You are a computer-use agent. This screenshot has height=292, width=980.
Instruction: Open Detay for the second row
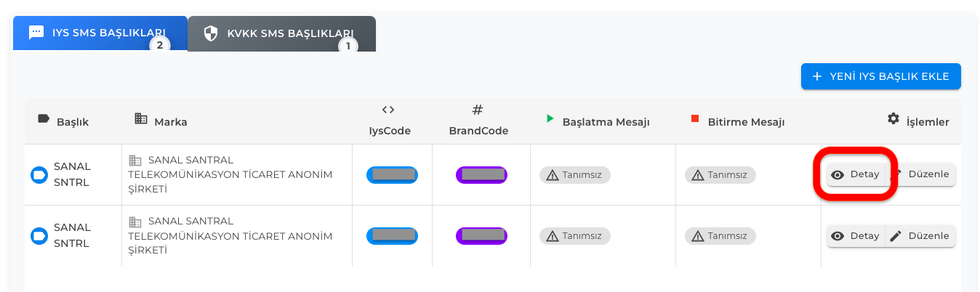click(856, 236)
